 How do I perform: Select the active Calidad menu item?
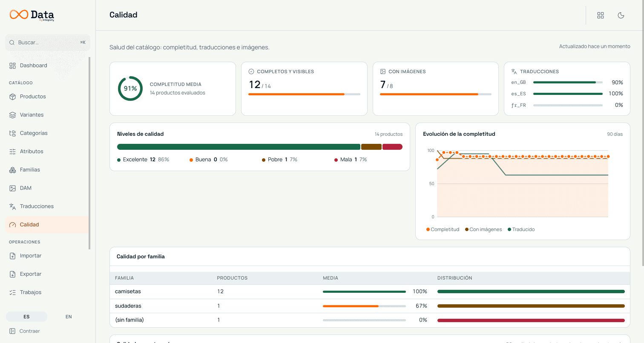pyautogui.click(x=47, y=225)
